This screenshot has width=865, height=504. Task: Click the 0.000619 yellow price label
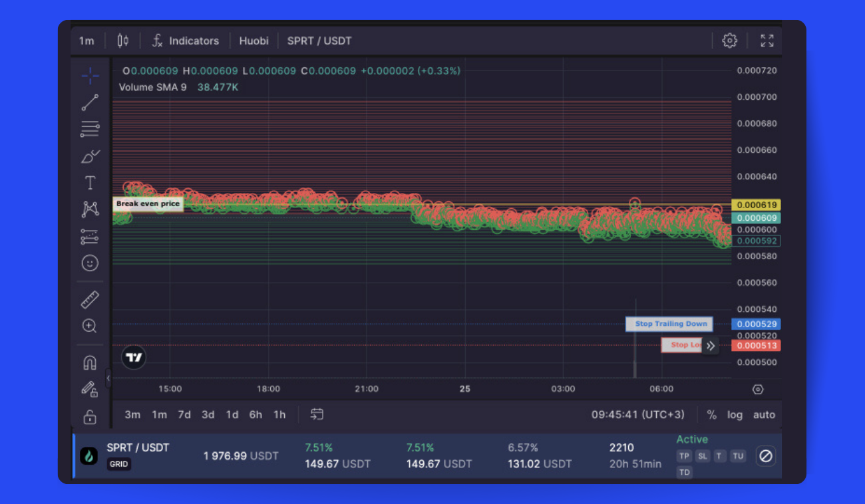point(756,205)
